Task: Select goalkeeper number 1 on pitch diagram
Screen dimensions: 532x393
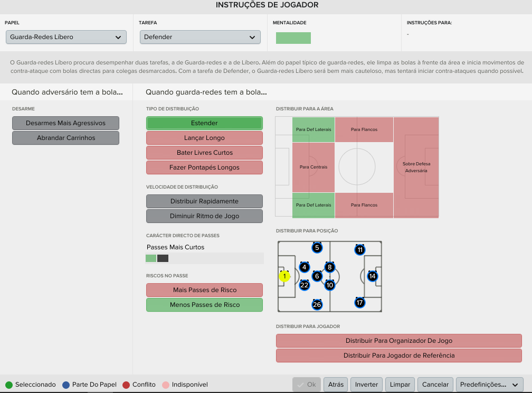Action: click(284, 276)
